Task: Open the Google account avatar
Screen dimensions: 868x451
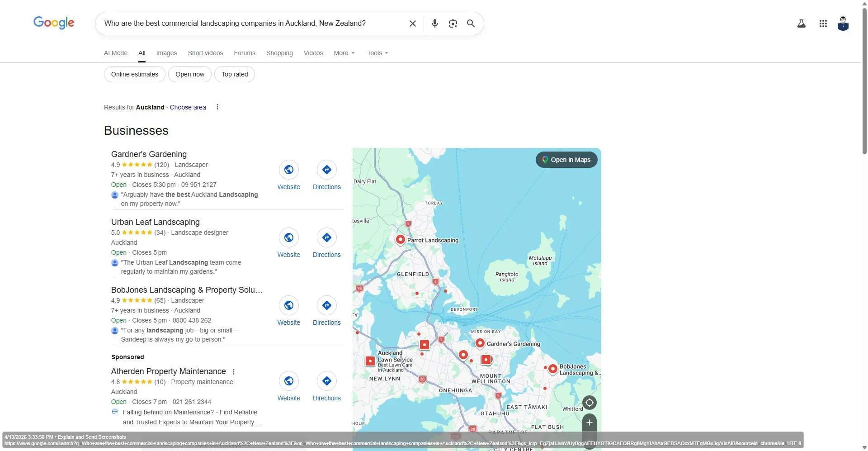Action: click(x=843, y=24)
